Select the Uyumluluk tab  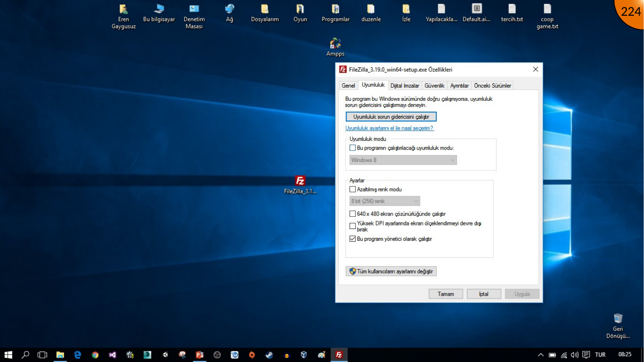373,85
